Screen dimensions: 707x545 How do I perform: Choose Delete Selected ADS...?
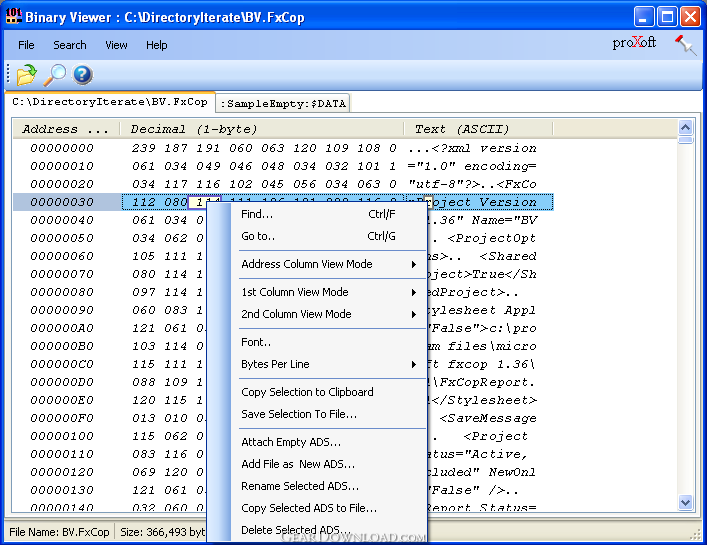(x=317, y=530)
